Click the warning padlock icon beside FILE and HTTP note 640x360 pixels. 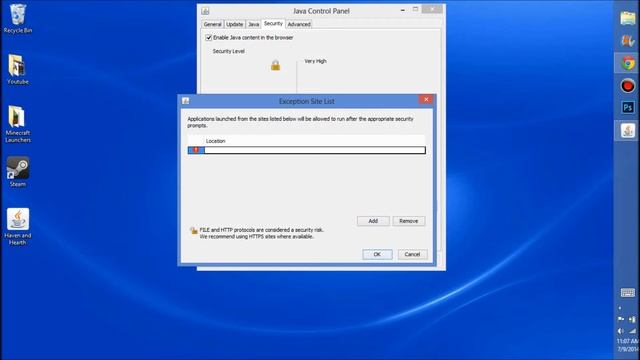pyautogui.click(x=193, y=231)
